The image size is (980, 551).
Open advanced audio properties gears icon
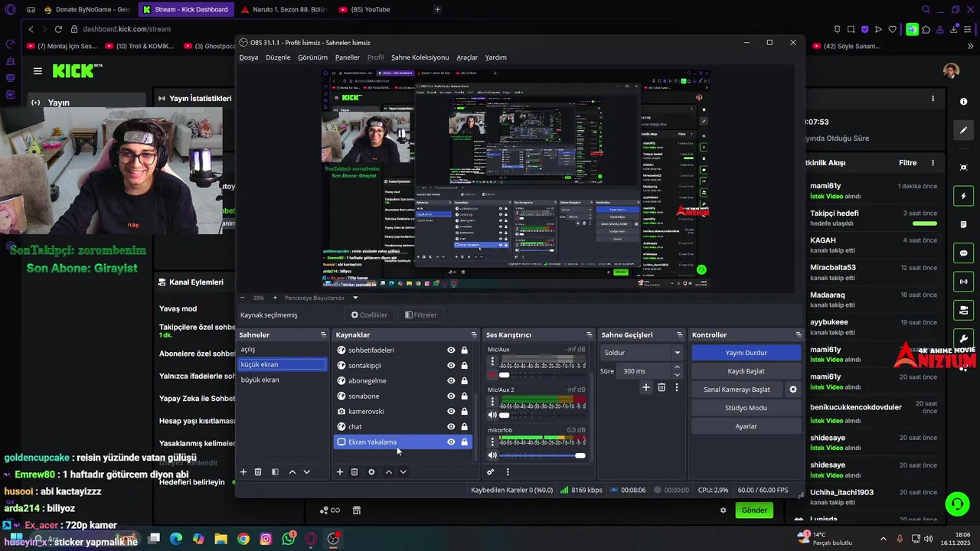click(x=491, y=472)
